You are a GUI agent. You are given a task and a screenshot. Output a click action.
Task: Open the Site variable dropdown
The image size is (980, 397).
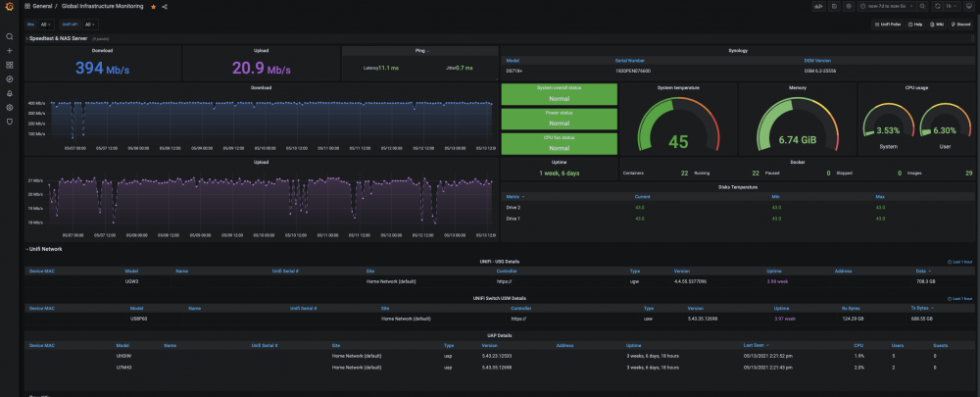pyautogui.click(x=47, y=24)
